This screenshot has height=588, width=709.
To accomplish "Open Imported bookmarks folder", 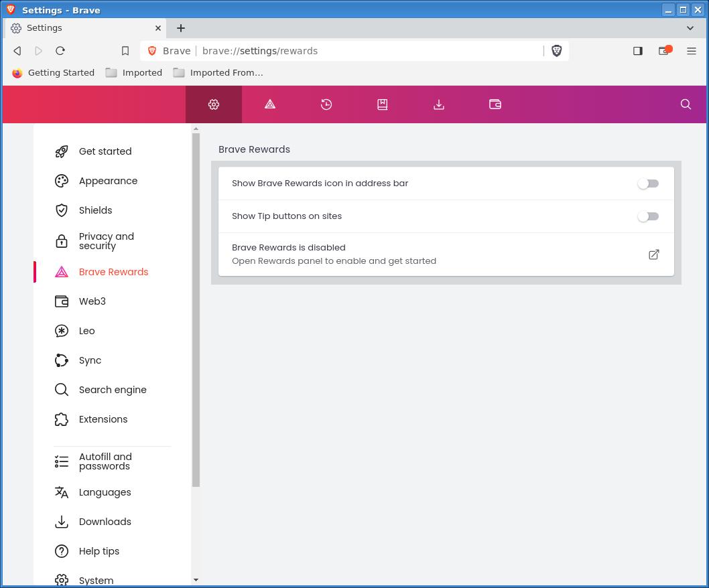I will (134, 73).
